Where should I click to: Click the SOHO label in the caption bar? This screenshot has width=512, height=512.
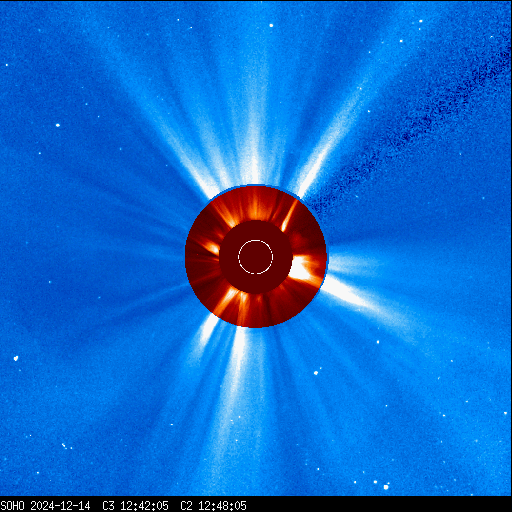[12, 506]
